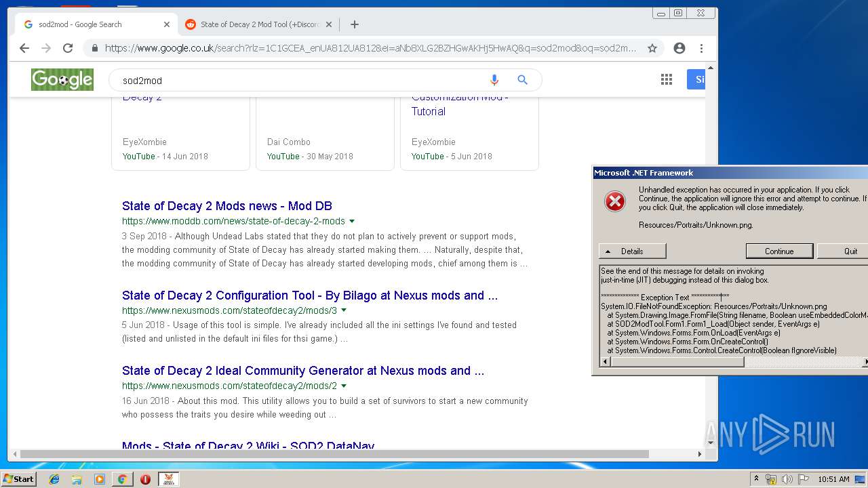Screen dimensions: 868x488
Task: Maximize the Chrome window
Action: point(677,13)
